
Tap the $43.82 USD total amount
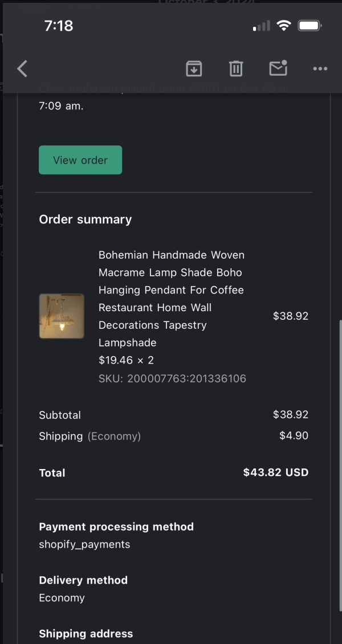(275, 472)
